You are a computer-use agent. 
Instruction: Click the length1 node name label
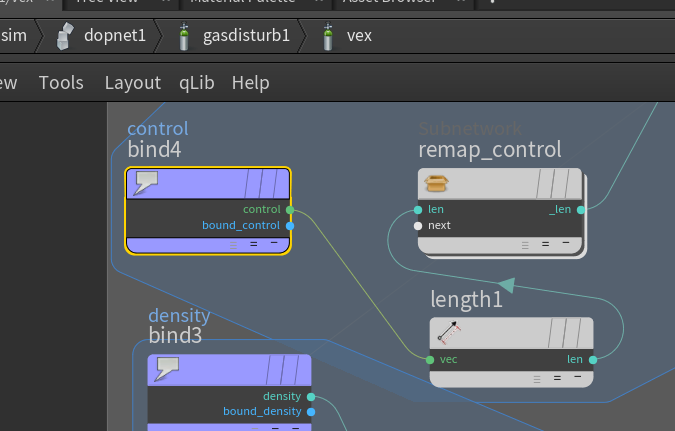467,299
